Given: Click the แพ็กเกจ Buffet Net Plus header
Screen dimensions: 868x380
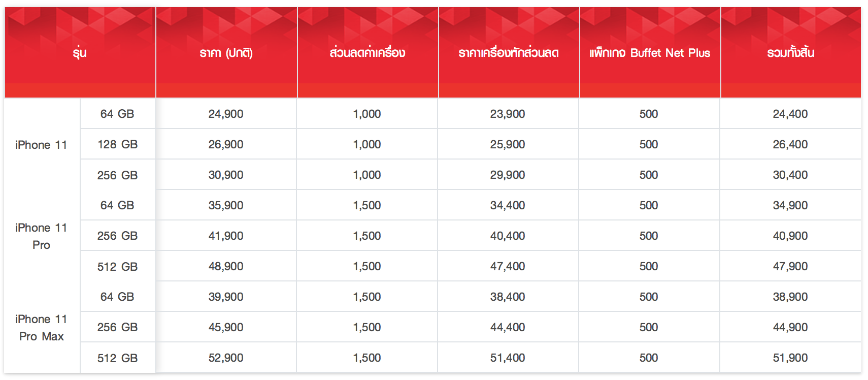Looking at the screenshot, I should coord(650,52).
